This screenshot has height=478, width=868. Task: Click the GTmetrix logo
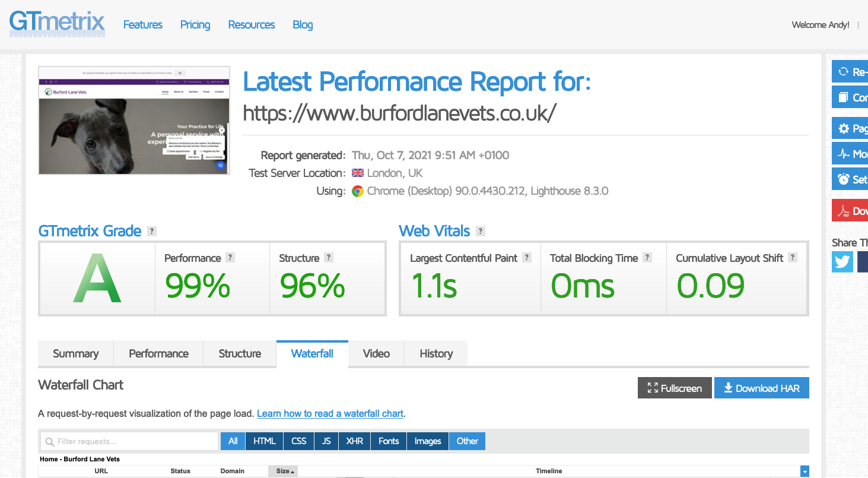pyautogui.click(x=57, y=24)
